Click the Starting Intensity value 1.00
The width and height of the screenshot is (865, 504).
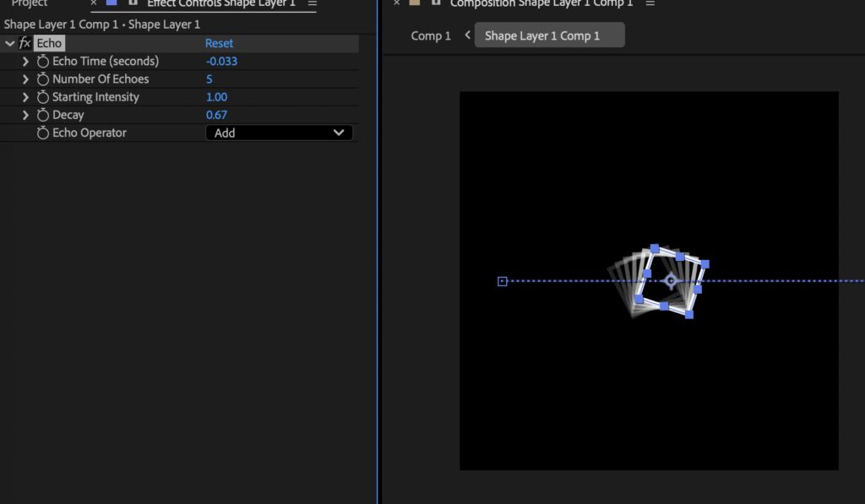coord(216,97)
